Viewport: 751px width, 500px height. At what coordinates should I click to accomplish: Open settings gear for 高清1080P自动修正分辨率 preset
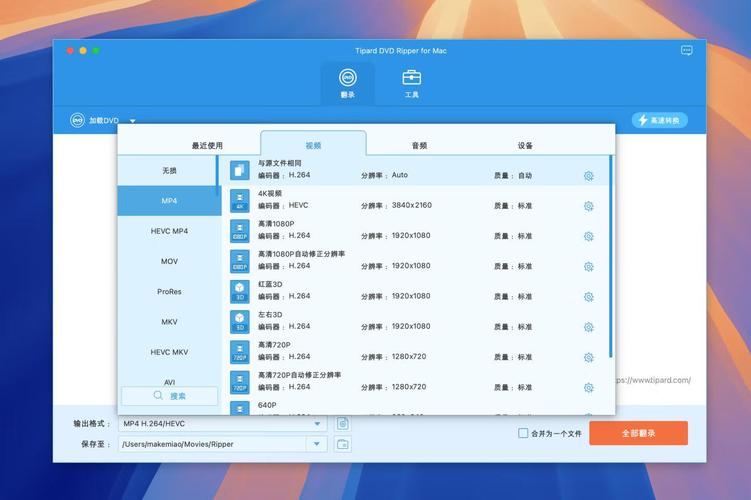coord(589,266)
